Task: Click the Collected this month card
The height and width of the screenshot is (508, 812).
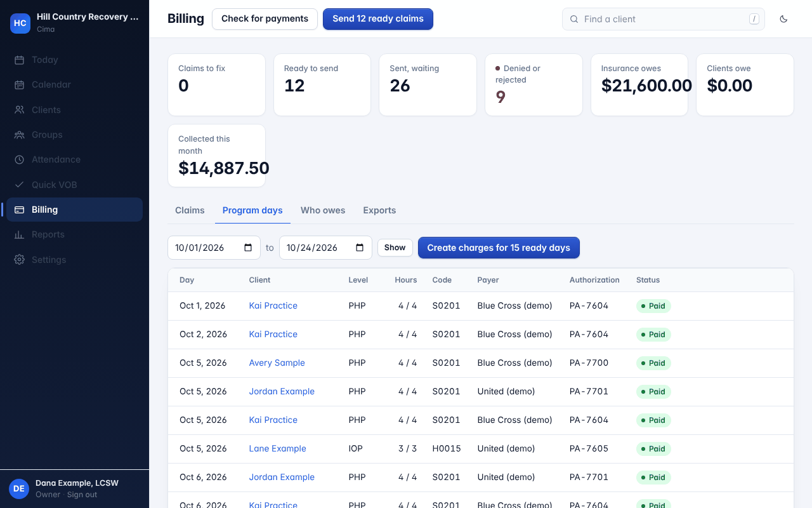Action: point(216,156)
